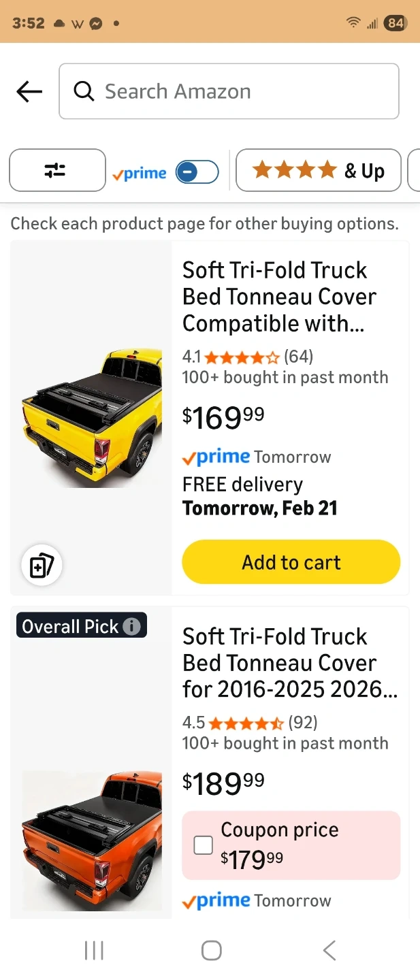Toggle the Prime filter switch
The image size is (420, 980).
[x=197, y=172]
